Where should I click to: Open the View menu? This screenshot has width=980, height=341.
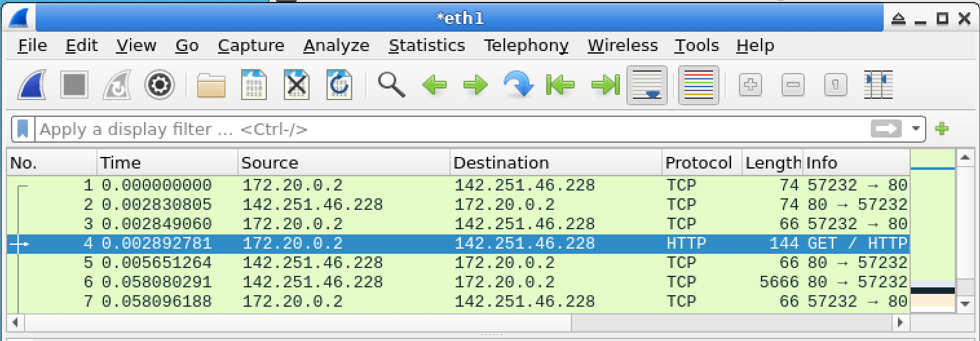pos(136,45)
